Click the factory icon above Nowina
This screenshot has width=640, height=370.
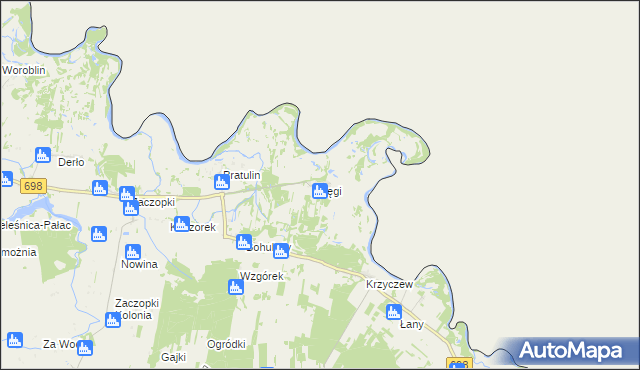(133, 252)
